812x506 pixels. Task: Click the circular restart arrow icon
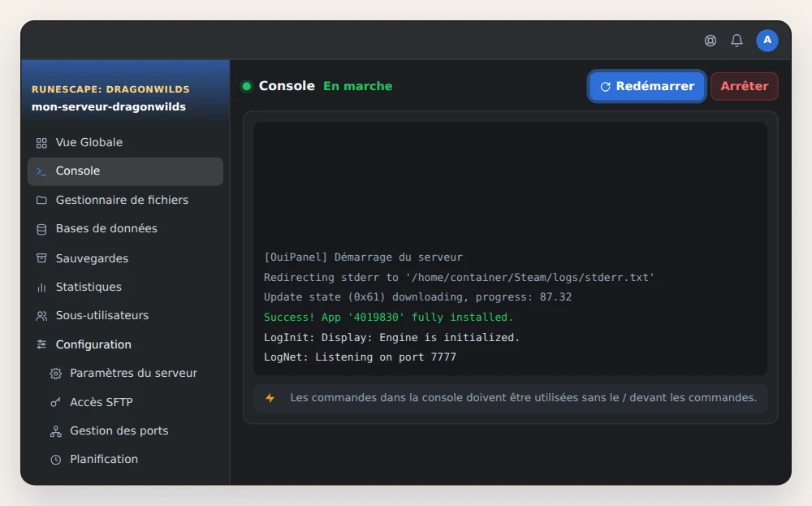[605, 86]
